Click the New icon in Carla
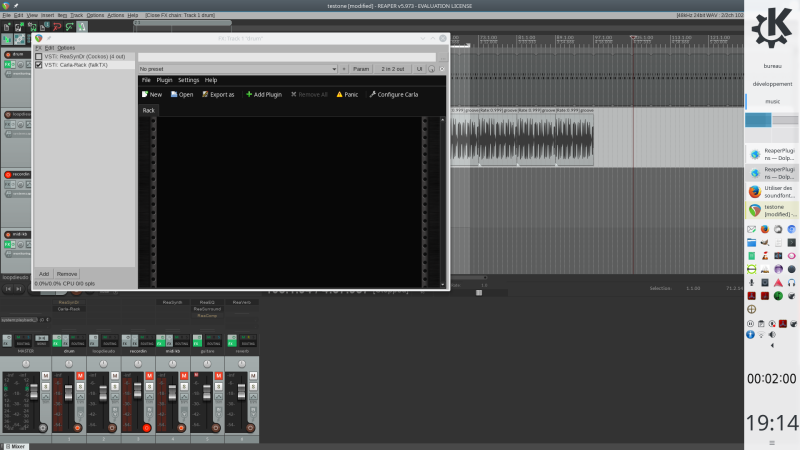The width and height of the screenshot is (800, 450). [x=152, y=94]
